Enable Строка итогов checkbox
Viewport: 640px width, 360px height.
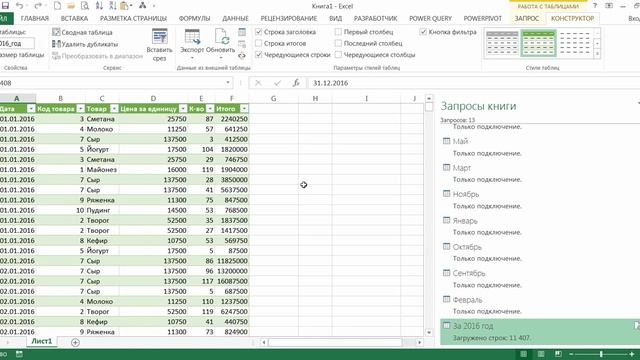[258, 43]
